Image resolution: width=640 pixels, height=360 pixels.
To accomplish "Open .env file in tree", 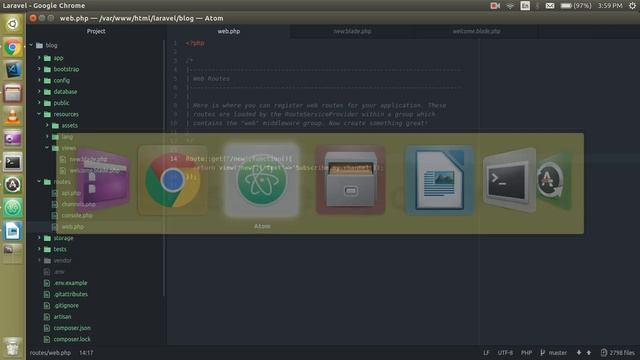I will tap(59, 272).
